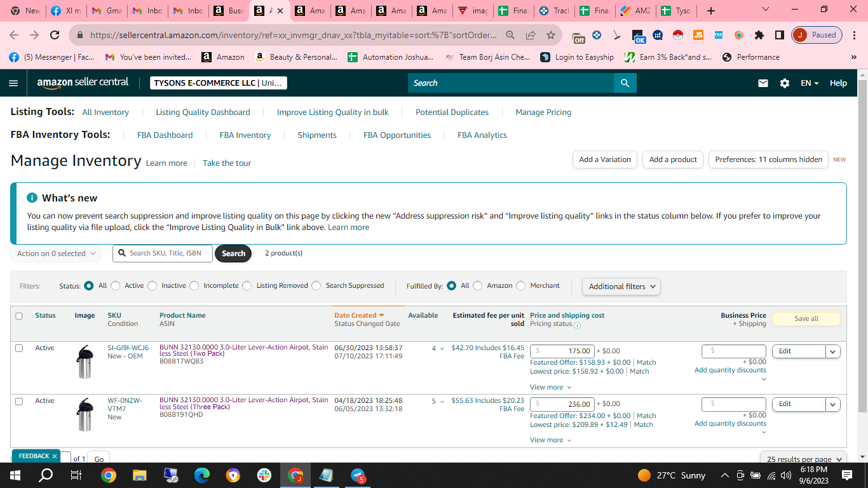Screen dimensions: 868x488
Task: Open the Shipments tool
Action: click(317, 135)
